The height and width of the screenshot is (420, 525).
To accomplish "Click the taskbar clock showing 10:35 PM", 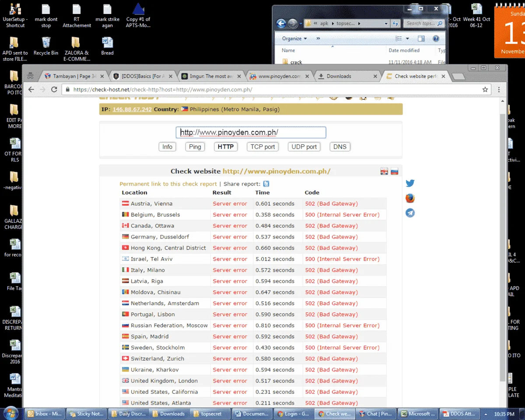I will pyautogui.click(x=504, y=414).
